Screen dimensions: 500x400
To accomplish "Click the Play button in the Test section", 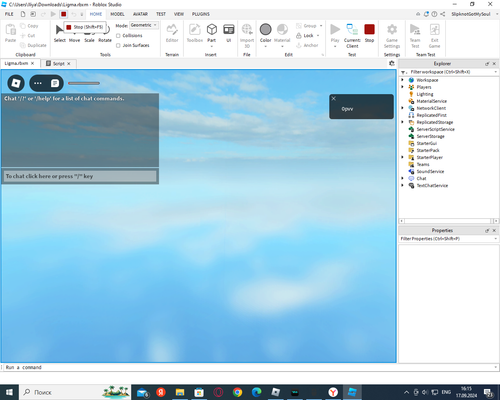I will click(335, 33).
